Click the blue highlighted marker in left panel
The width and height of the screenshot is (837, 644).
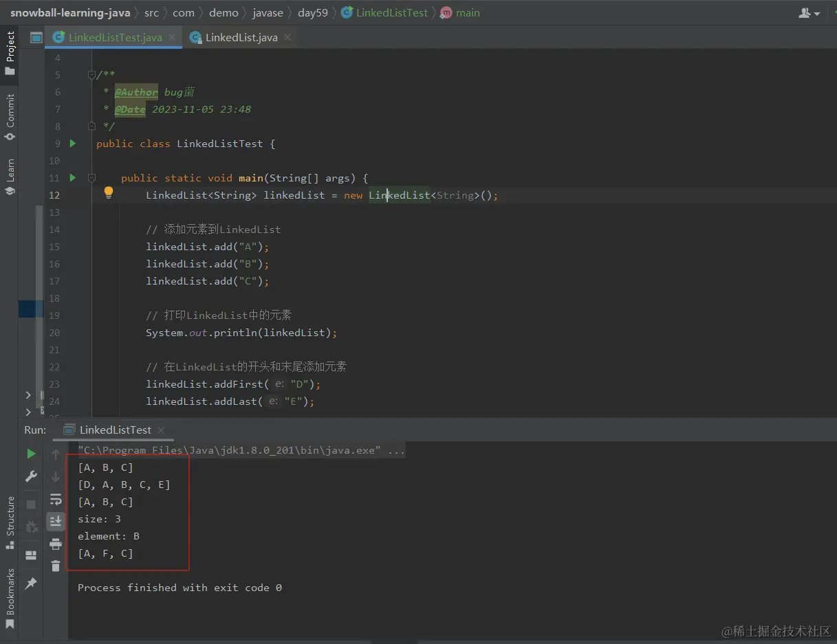(31, 309)
